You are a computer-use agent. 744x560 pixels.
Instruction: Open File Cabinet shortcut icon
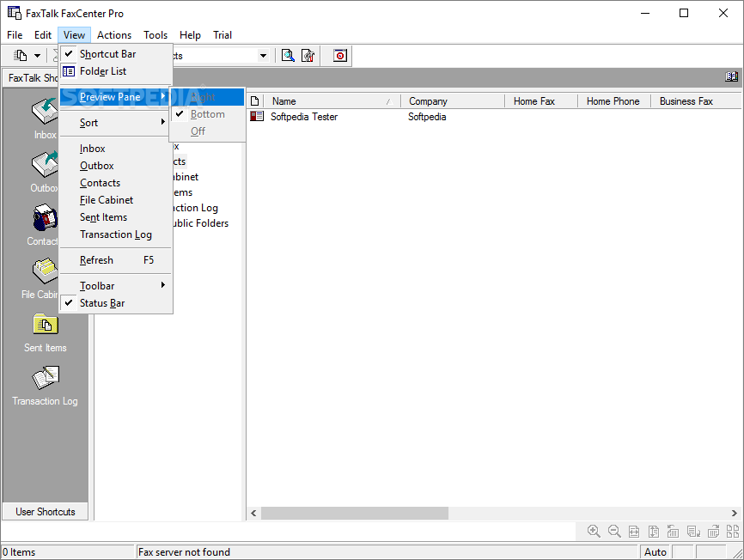coord(45,271)
